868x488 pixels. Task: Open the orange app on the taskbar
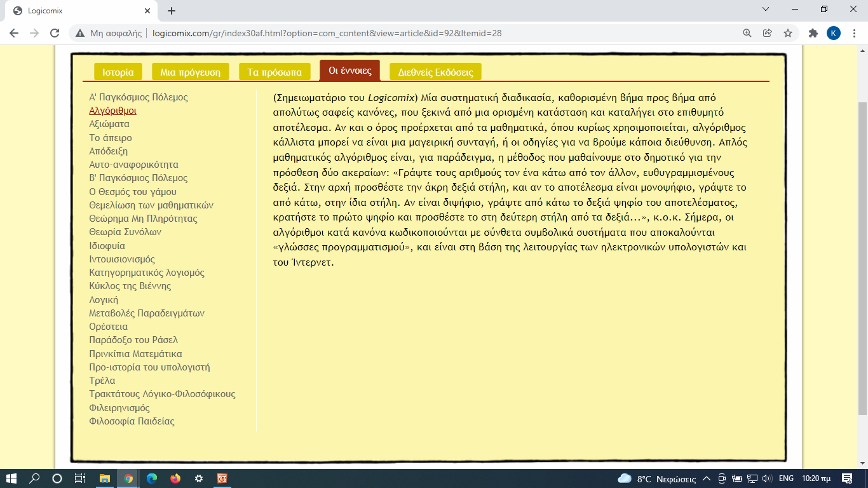(x=222, y=478)
